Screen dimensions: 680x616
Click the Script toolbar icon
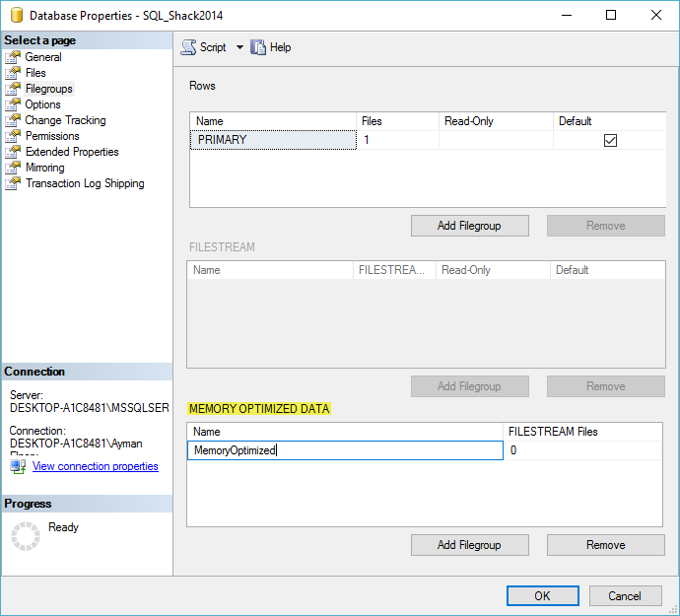pyautogui.click(x=188, y=47)
